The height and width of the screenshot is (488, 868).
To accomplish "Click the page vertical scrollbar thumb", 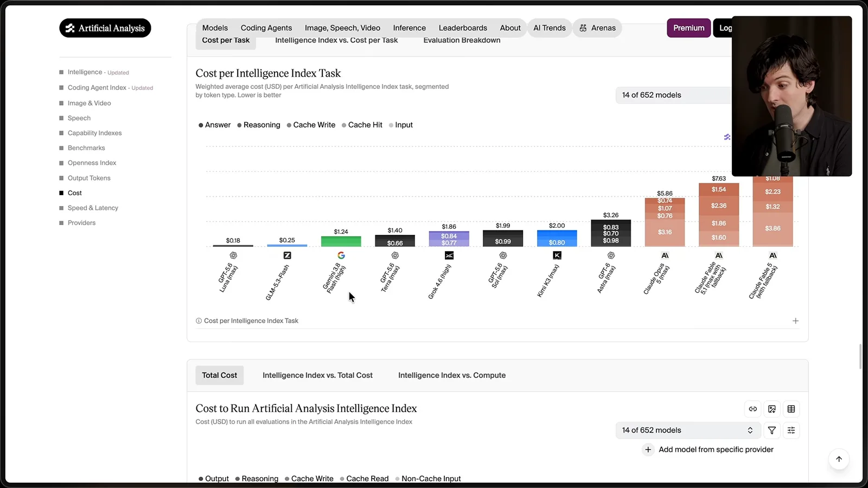I will click(860, 356).
